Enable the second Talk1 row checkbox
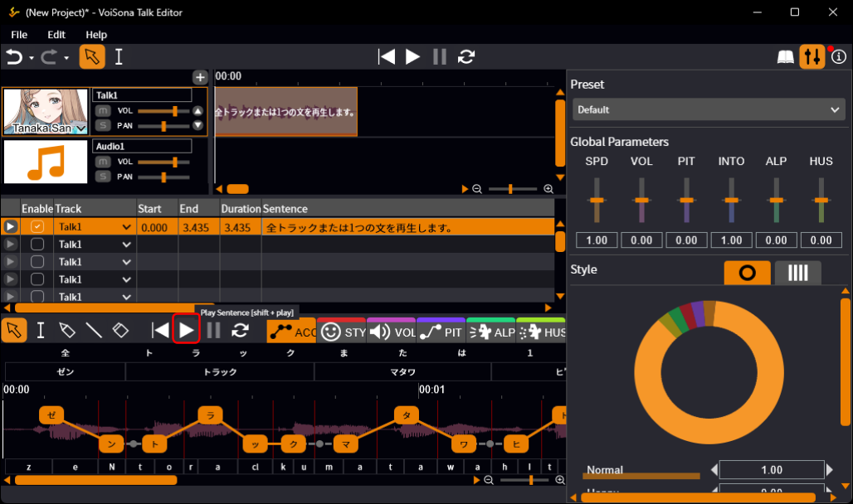This screenshot has height=504, width=853. (37, 244)
